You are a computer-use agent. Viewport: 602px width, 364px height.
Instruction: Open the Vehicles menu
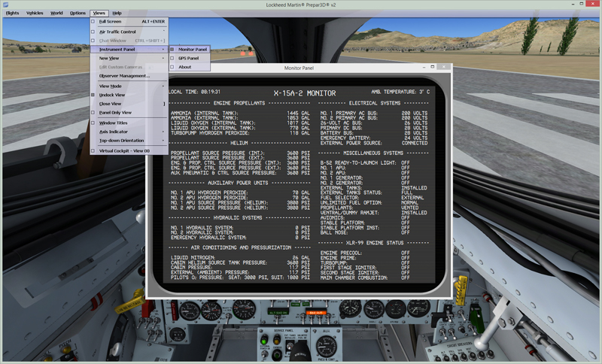35,13
